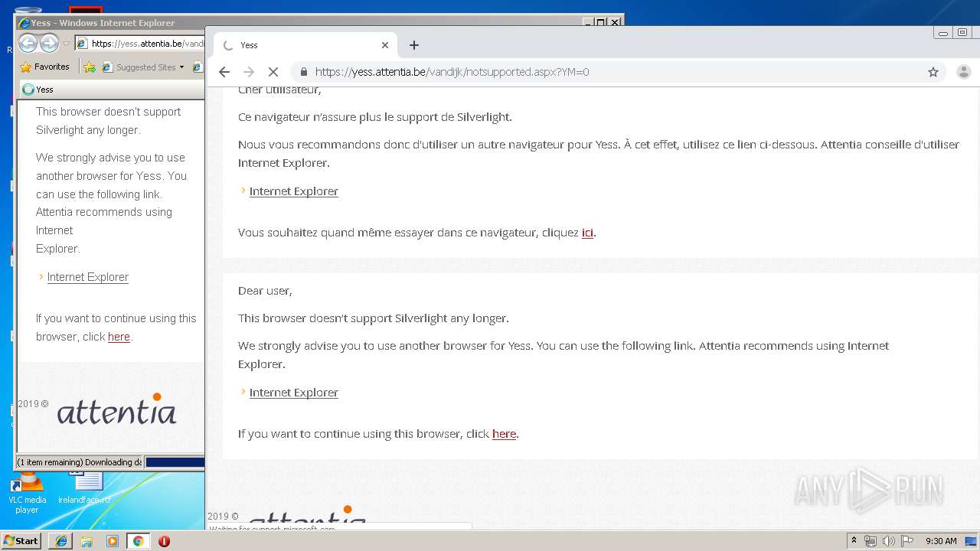View site security lock info
Image resolution: width=980 pixels, height=551 pixels.
[x=304, y=72]
